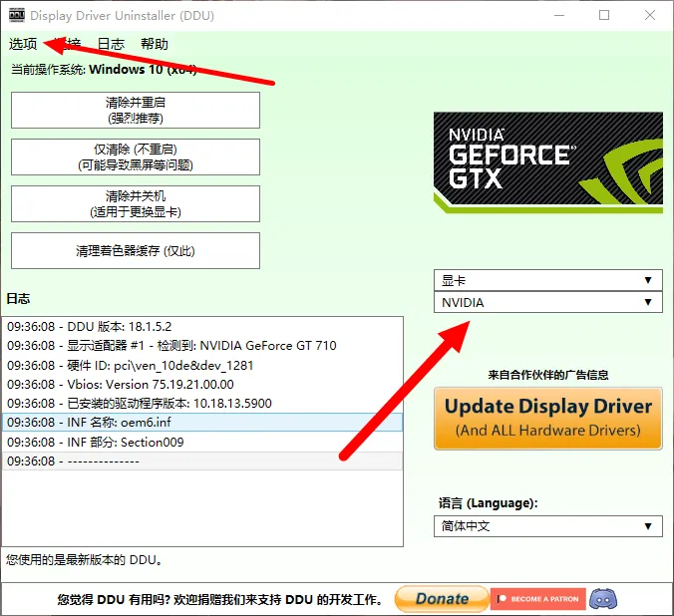Maximize the DDU window
Screen dimensions: 674x616
tap(604, 16)
